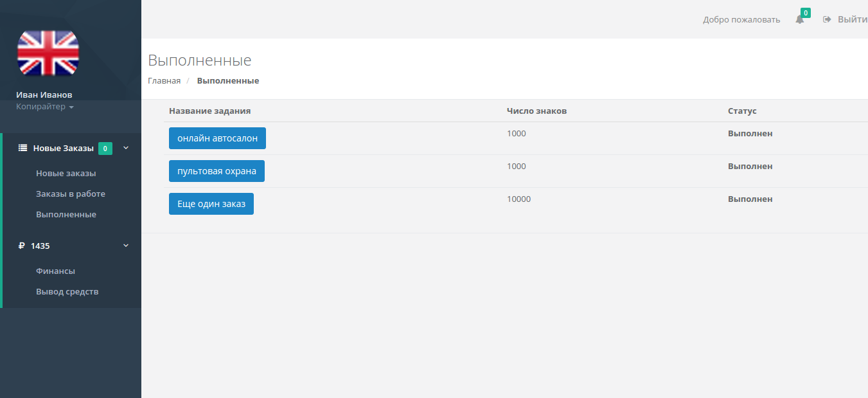Open the Еще один заказ order
Viewport: 868px width, 398px height.
pyautogui.click(x=211, y=204)
